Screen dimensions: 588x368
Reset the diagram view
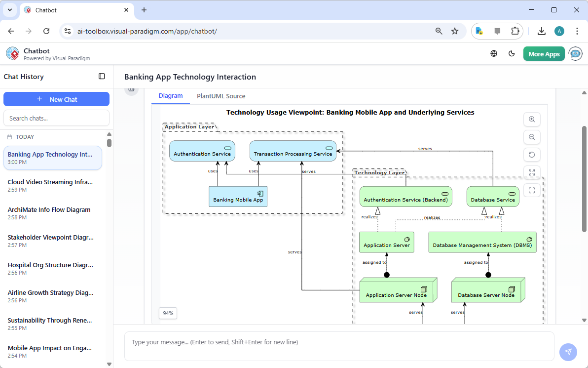coord(532,155)
